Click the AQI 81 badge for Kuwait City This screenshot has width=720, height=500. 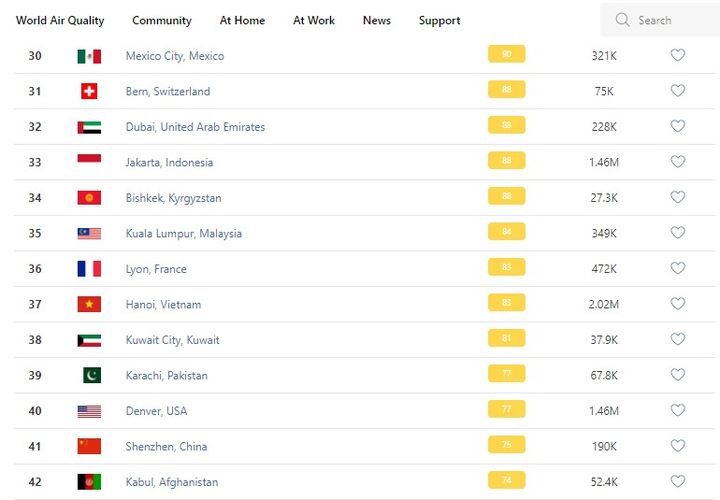click(x=506, y=339)
